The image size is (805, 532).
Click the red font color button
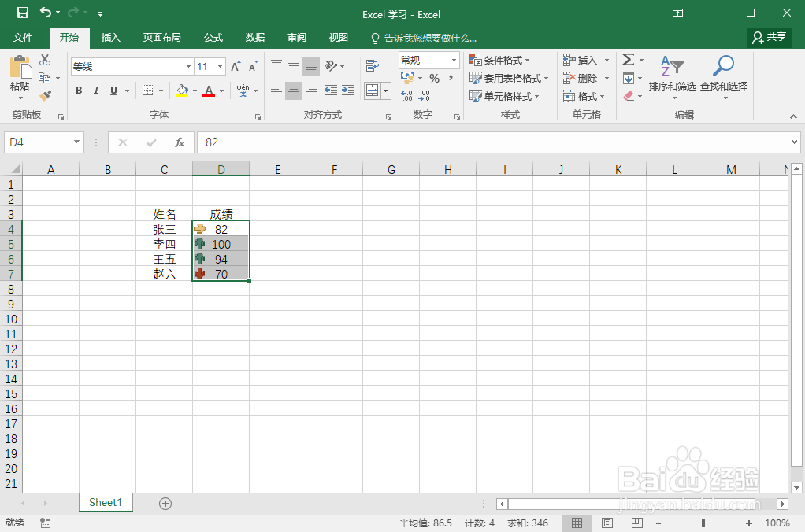coord(209,91)
